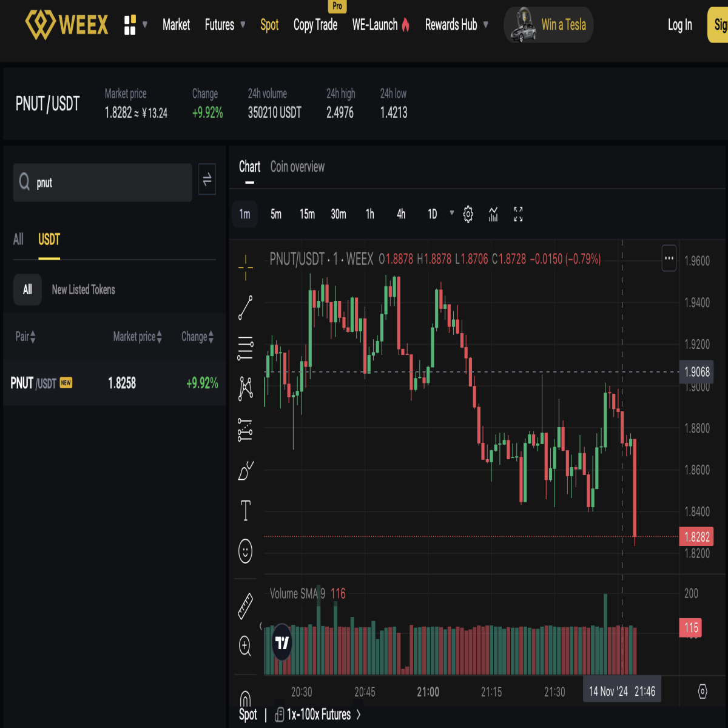The height and width of the screenshot is (728, 728).
Task: Select the text annotation tool
Action: pos(245,511)
